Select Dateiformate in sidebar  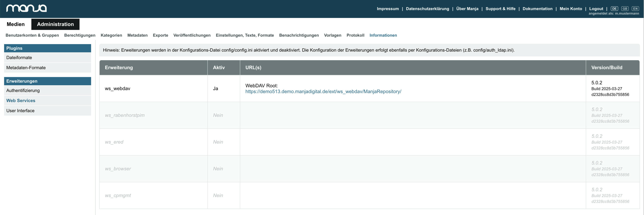(48, 58)
